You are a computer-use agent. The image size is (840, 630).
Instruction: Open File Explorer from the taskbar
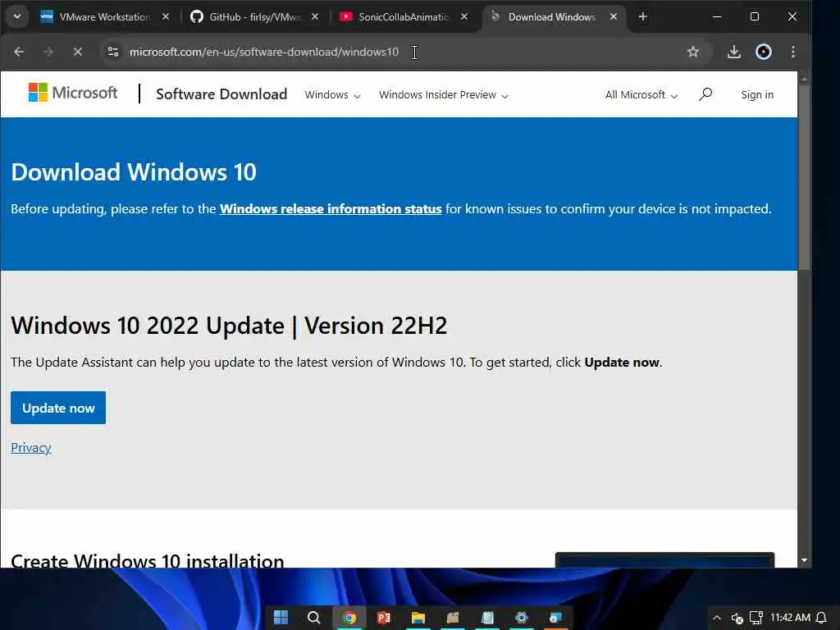pyautogui.click(x=418, y=617)
